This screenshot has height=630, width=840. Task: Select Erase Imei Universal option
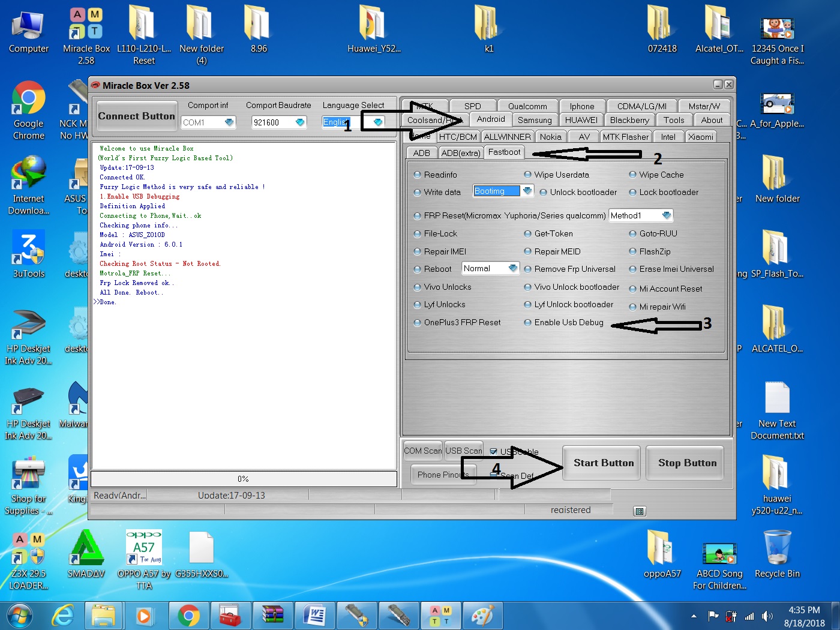point(671,269)
